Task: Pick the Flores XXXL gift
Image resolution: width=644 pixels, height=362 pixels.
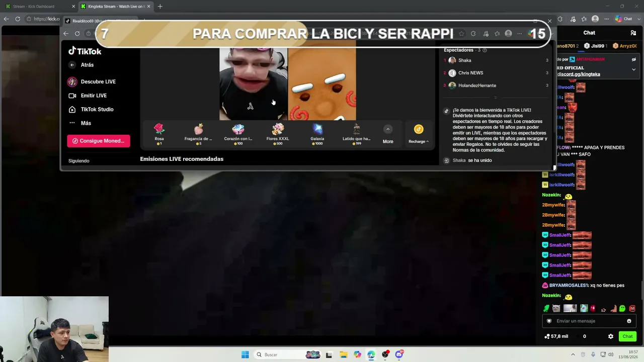Action: [278, 134]
